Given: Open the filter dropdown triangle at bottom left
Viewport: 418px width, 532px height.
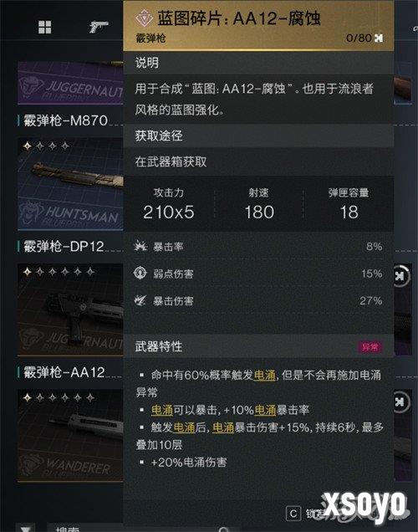Looking at the screenshot, I should (27, 529).
